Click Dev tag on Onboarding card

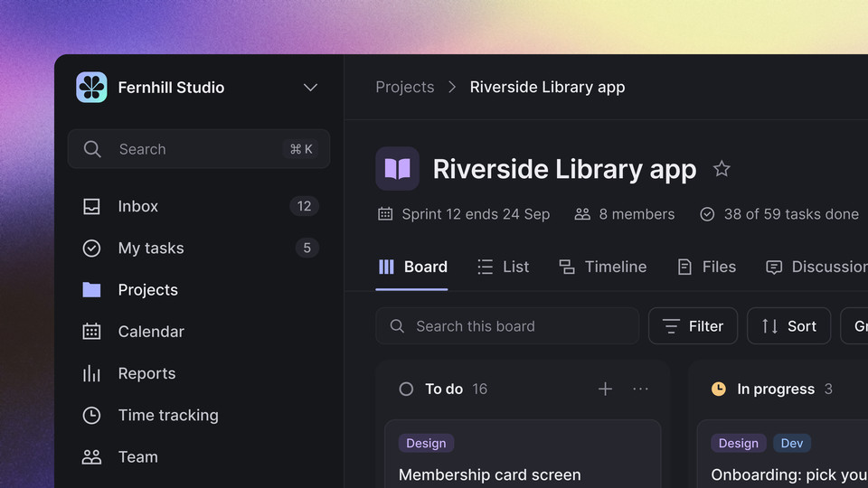pos(792,443)
